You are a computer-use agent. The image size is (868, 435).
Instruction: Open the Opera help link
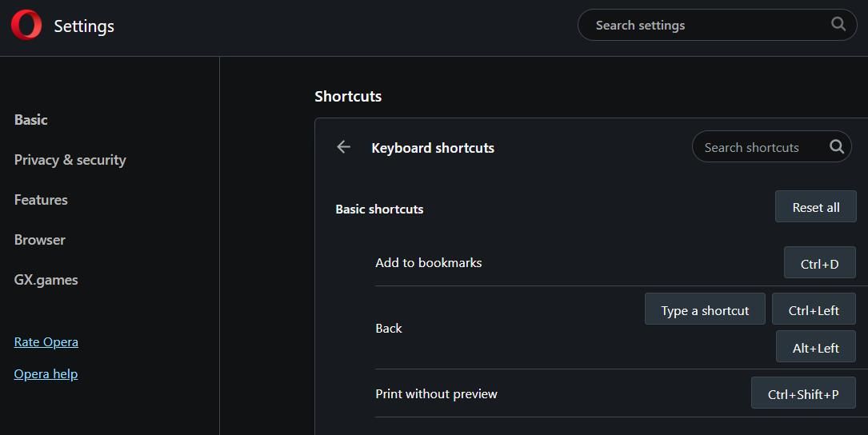46,374
